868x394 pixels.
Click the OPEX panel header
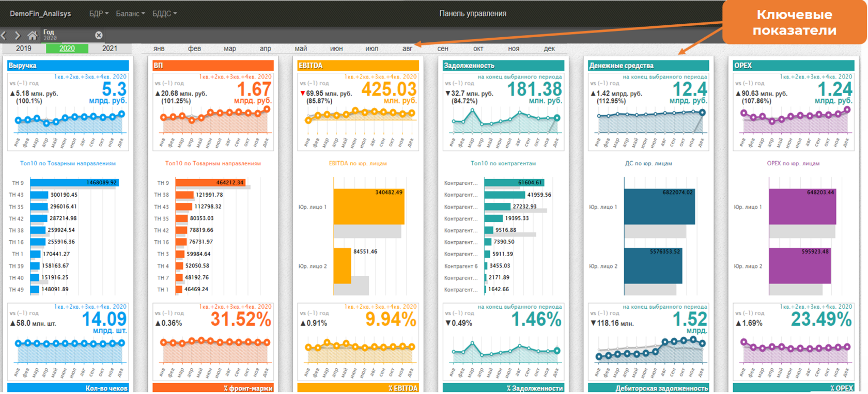click(794, 66)
